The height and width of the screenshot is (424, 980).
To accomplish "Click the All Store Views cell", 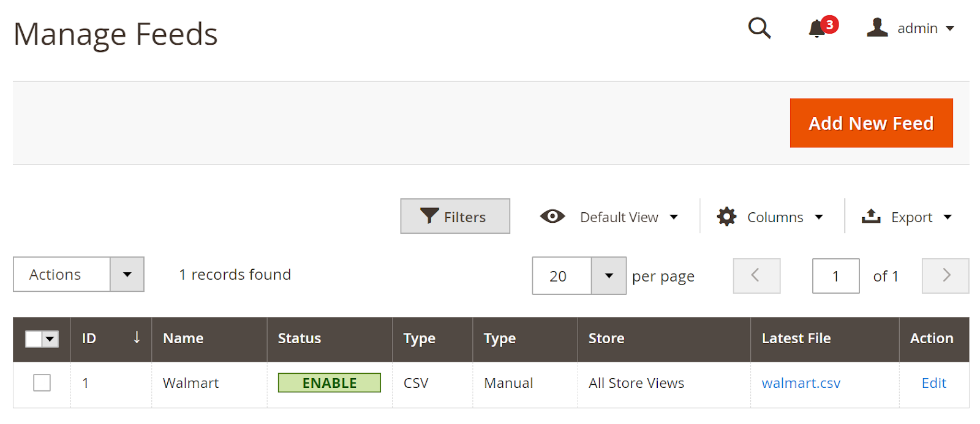I will 636,383.
